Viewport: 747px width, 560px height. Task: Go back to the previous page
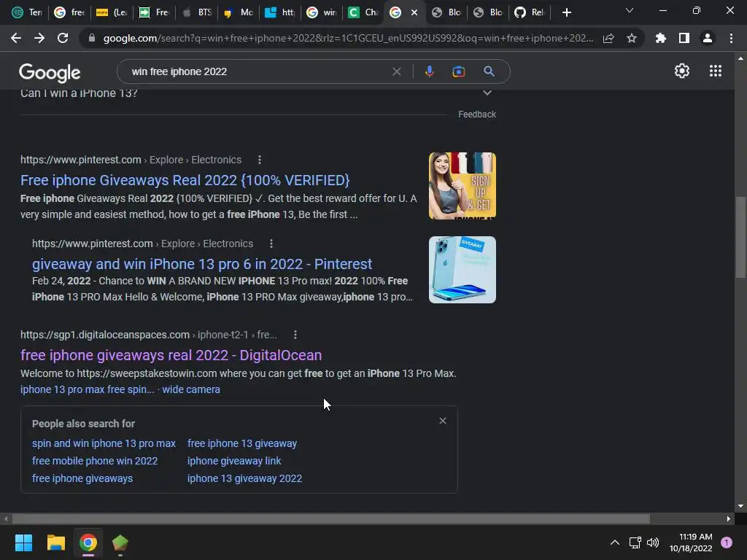coord(16,38)
